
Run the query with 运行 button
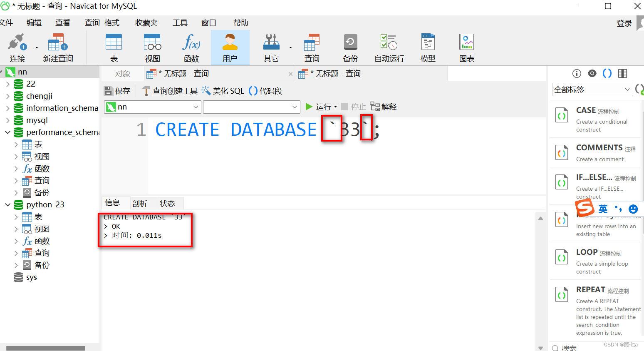pos(318,107)
